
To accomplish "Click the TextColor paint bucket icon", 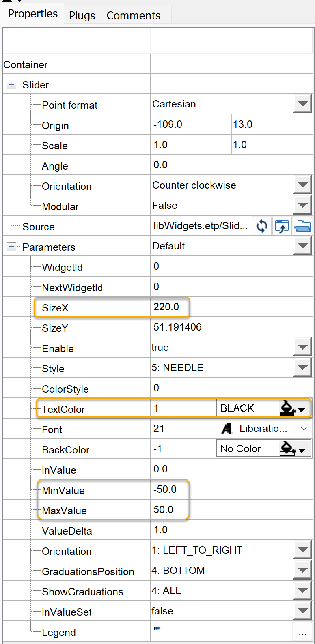I will pos(287,408).
